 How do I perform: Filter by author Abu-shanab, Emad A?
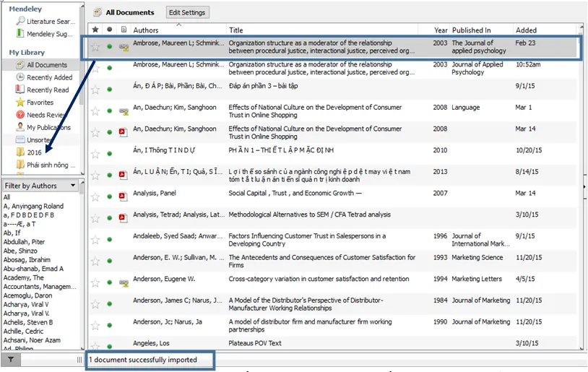33,269
